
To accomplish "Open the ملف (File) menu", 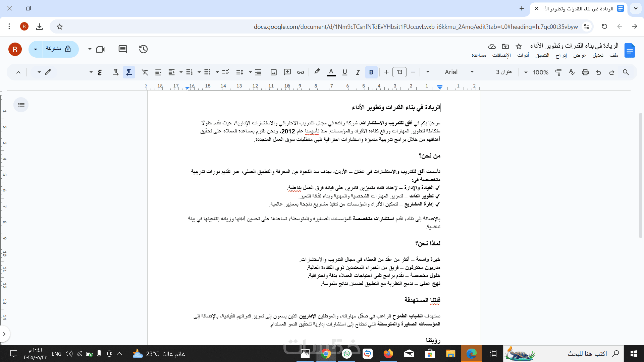I will tap(614, 55).
